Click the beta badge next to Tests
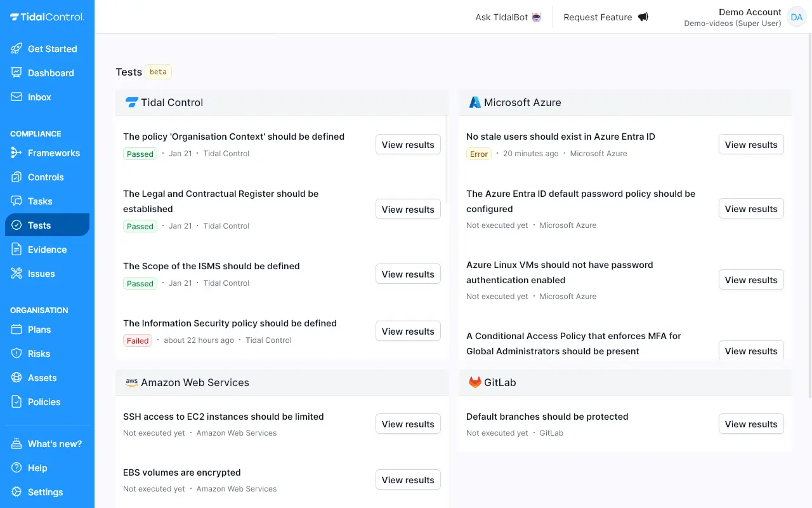The image size is (812, 508). [x=159, y=72]
